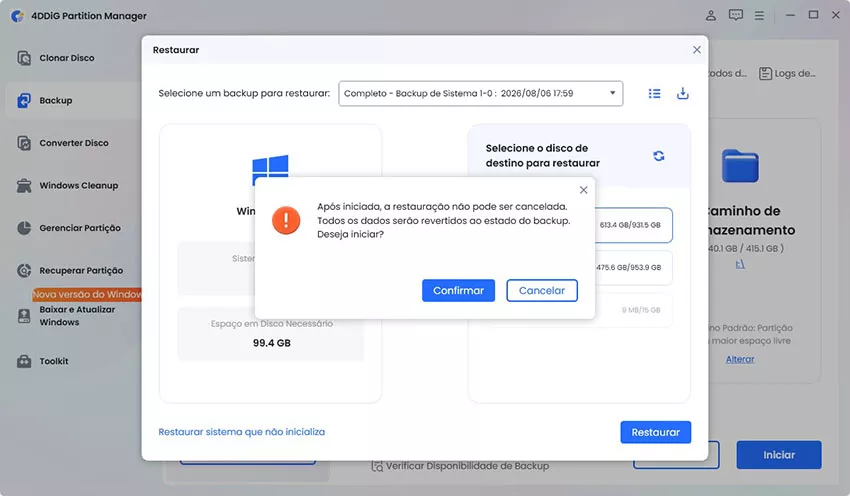Click the 99.4 GB required space value

[272, 343]
